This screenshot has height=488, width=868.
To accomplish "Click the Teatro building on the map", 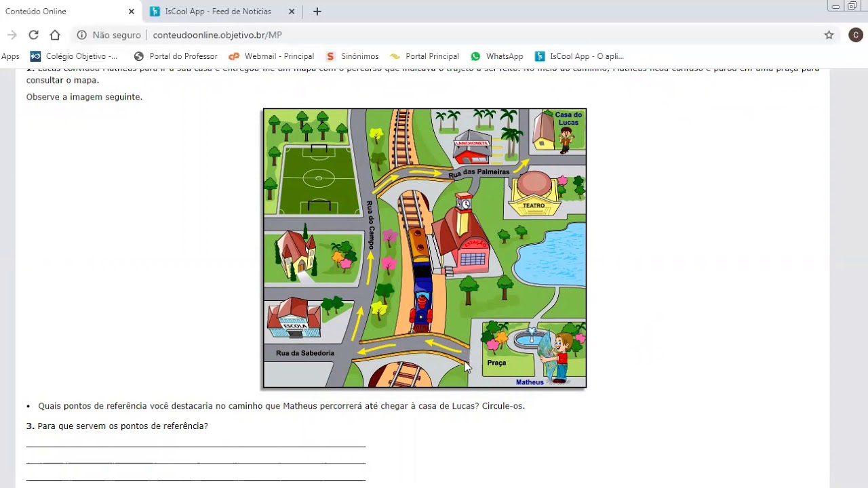I will pos(534,195).
